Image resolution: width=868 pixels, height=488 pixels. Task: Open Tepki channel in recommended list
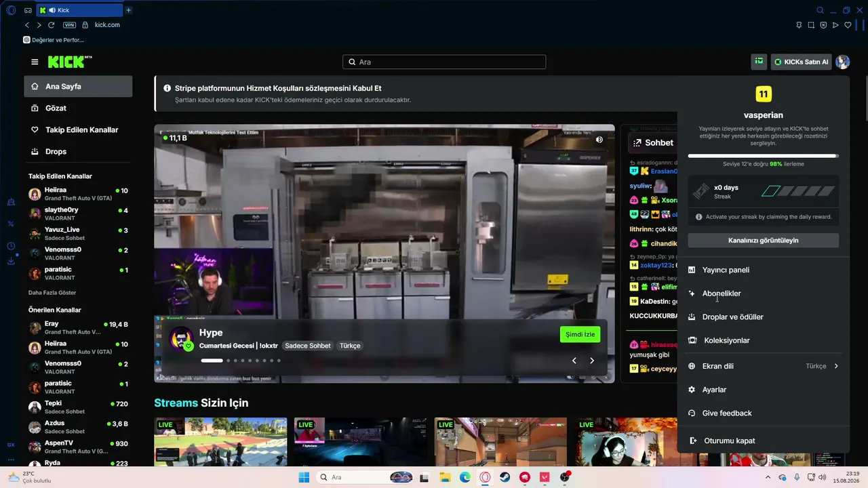click(x=78, y=407)
